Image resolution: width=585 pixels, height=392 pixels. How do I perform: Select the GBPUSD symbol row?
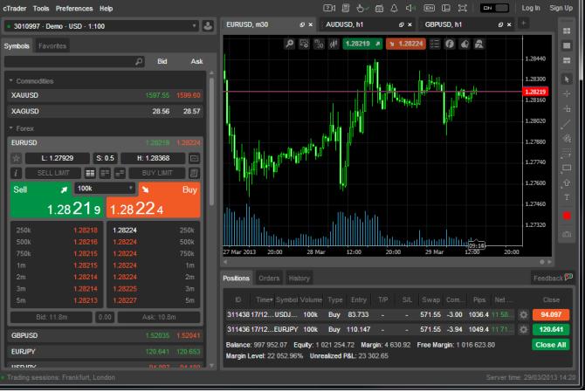coord(106,335)
